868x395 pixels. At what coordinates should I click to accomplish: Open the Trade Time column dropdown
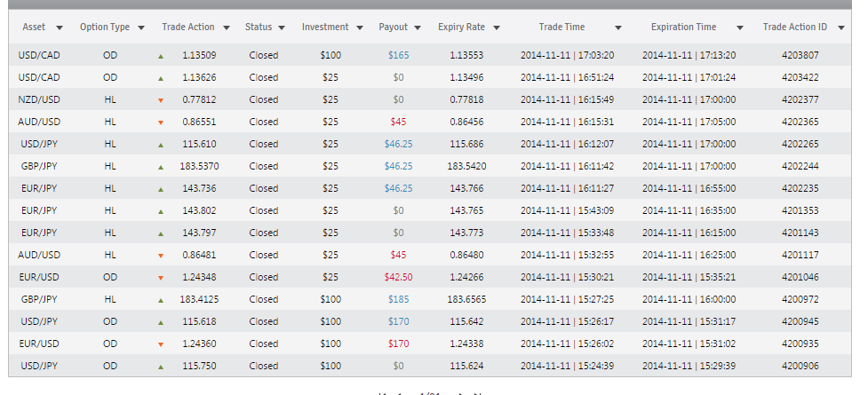coord(618,28)
